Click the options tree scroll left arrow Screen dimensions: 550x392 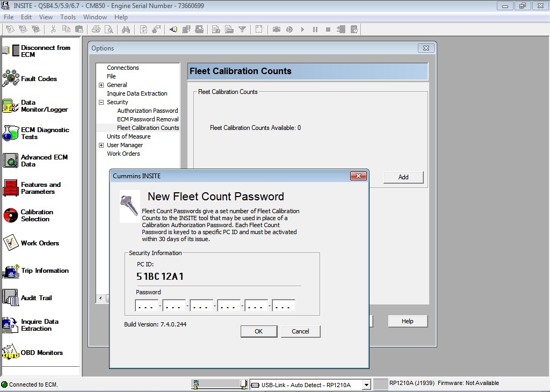click(100, 299)
